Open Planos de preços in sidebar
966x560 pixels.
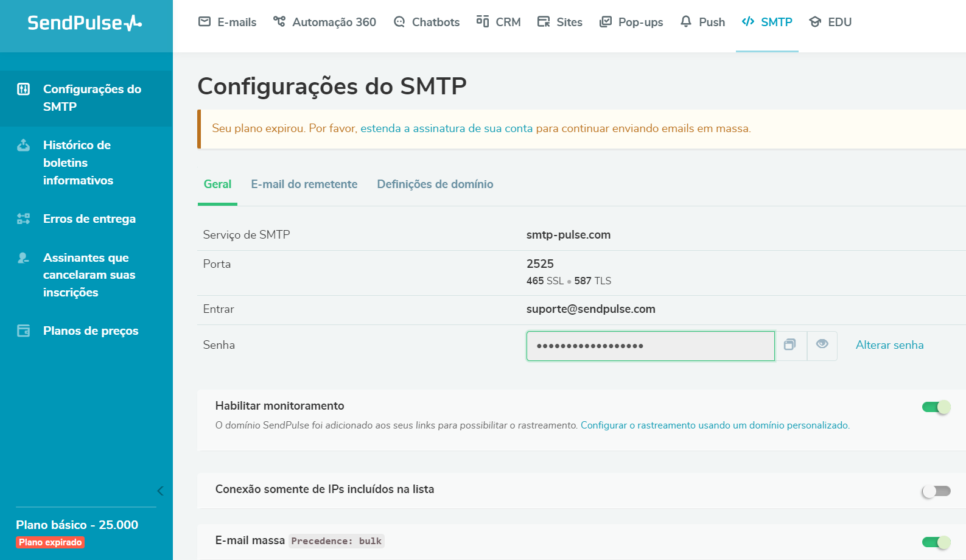click(x=90, y=331)
